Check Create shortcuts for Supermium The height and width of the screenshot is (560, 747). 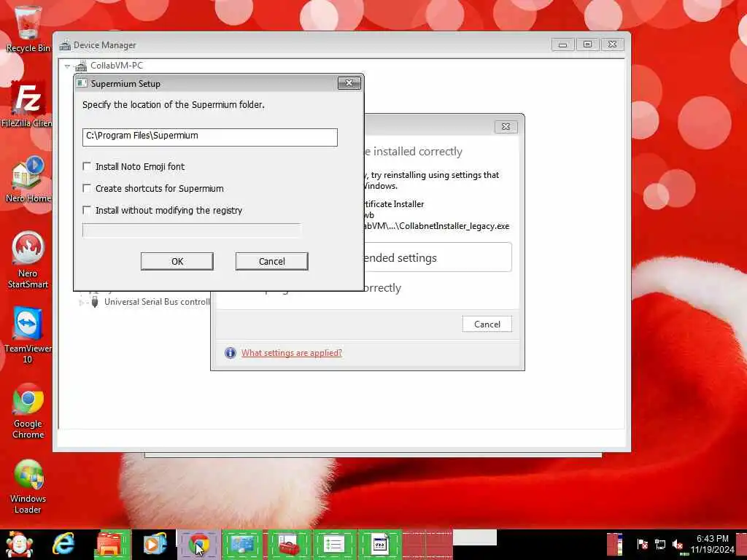click(x=87, y=188)
